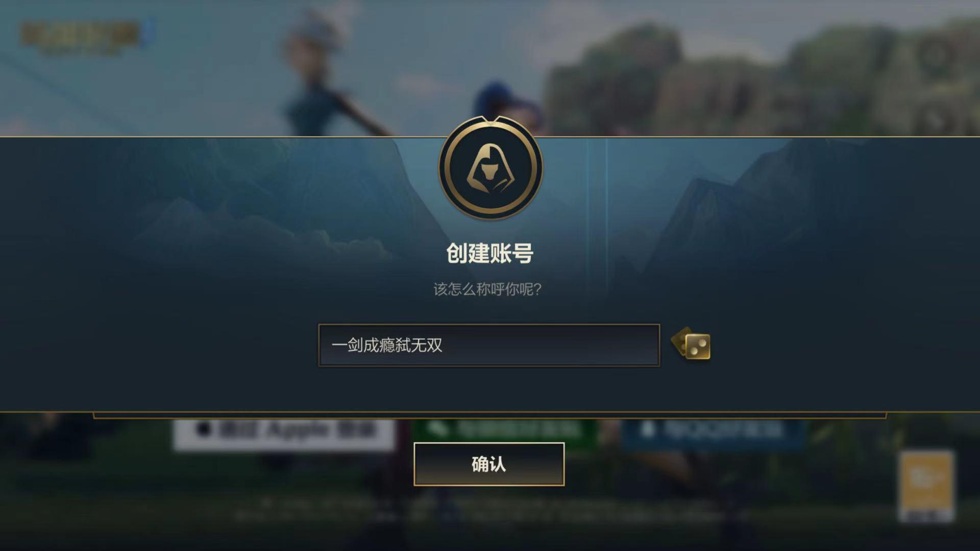Confirm the name with 确认 button
980x551 pixels.
489,464
